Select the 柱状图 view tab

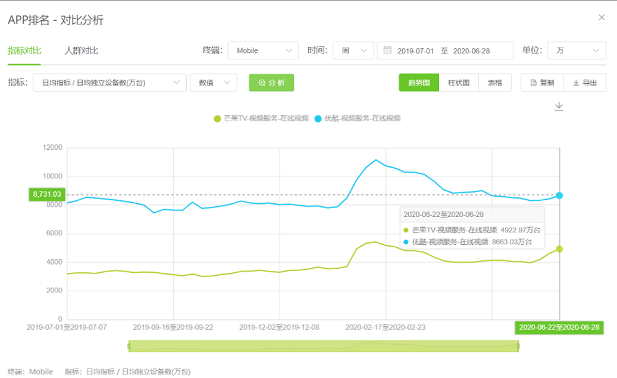tap(458, 83)
